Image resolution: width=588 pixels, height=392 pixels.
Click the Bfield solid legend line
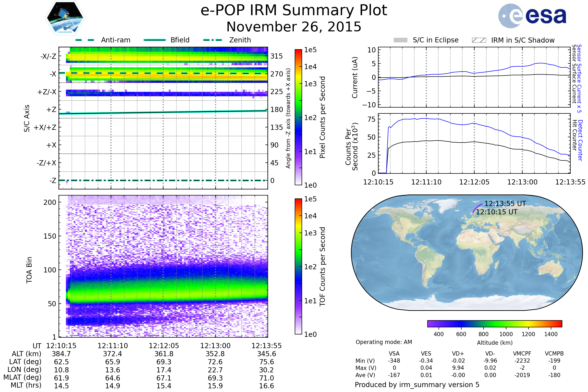[x=155, y=40]
